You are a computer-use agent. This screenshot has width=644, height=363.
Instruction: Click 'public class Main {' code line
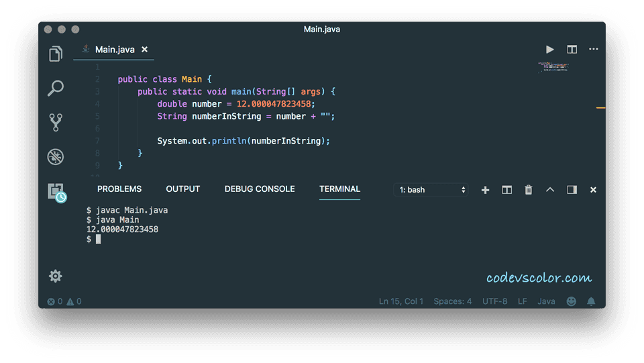pyautogui.click(x=165, y=79)
